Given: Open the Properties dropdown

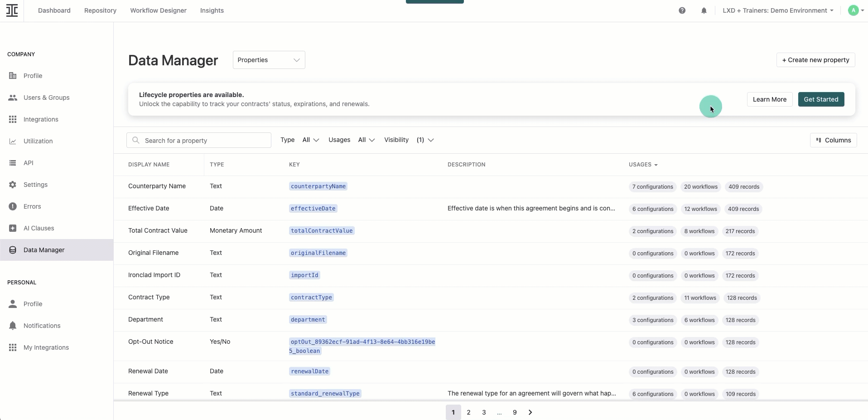Looking at the screenshot, I should point(269,60).
